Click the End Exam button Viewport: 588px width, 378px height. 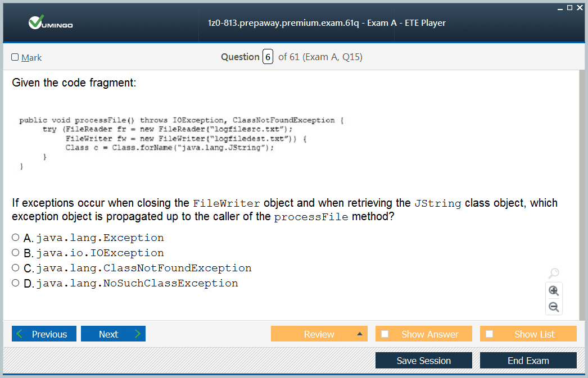tap(528, 361)
